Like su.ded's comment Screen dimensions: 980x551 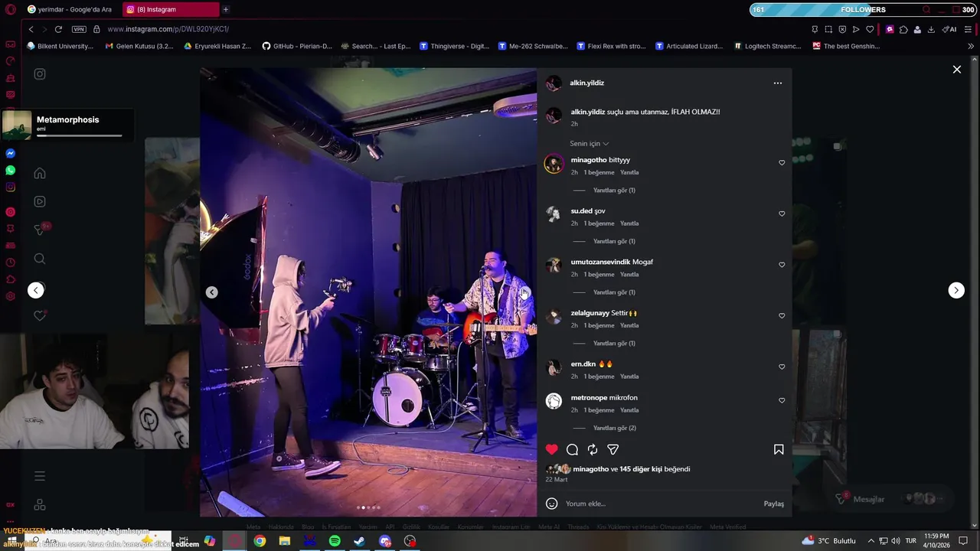pyautogui.click(x=782, y=214)
